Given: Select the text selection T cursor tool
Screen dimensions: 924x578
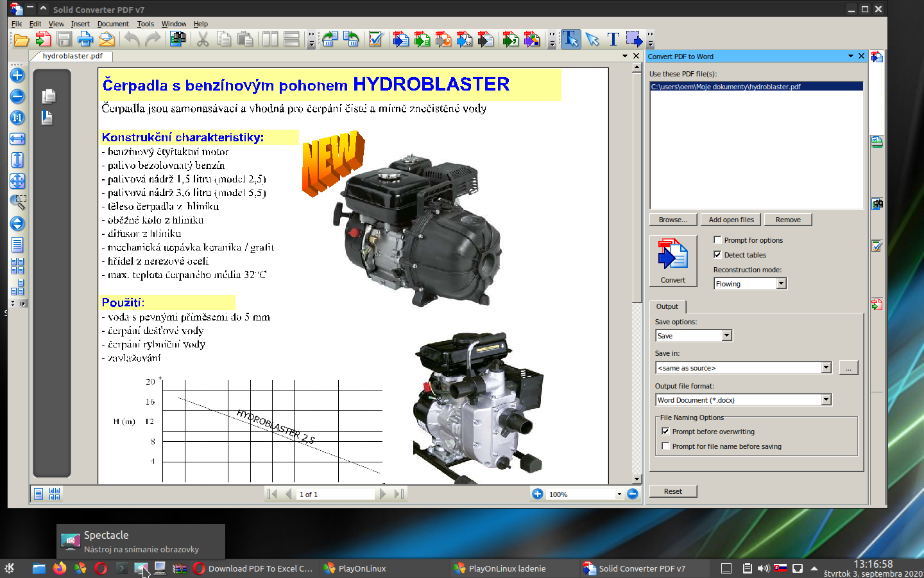Looking at the screenshot, I should (570, 40).
